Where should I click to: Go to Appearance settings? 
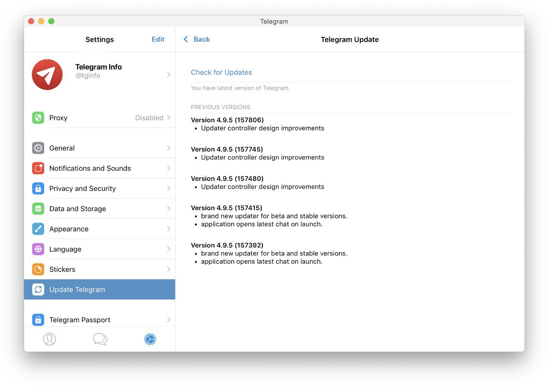tap(100, 229)
